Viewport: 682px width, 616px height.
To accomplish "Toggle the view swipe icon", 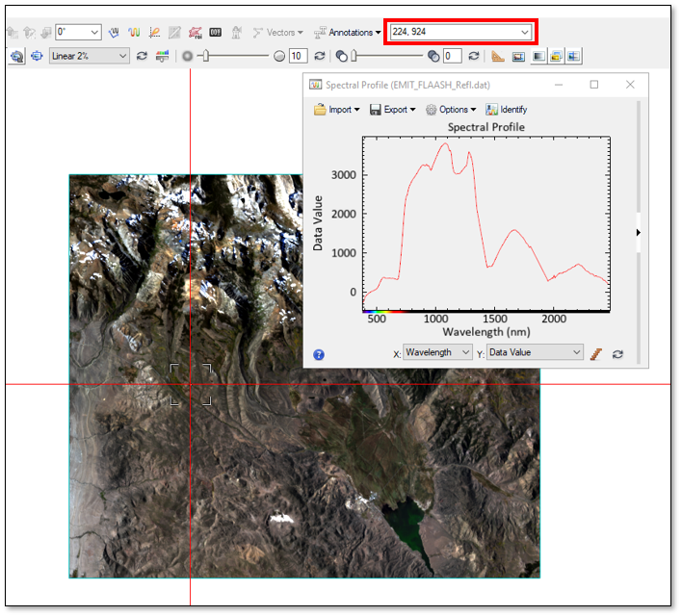I will click(x=573, y=56).
